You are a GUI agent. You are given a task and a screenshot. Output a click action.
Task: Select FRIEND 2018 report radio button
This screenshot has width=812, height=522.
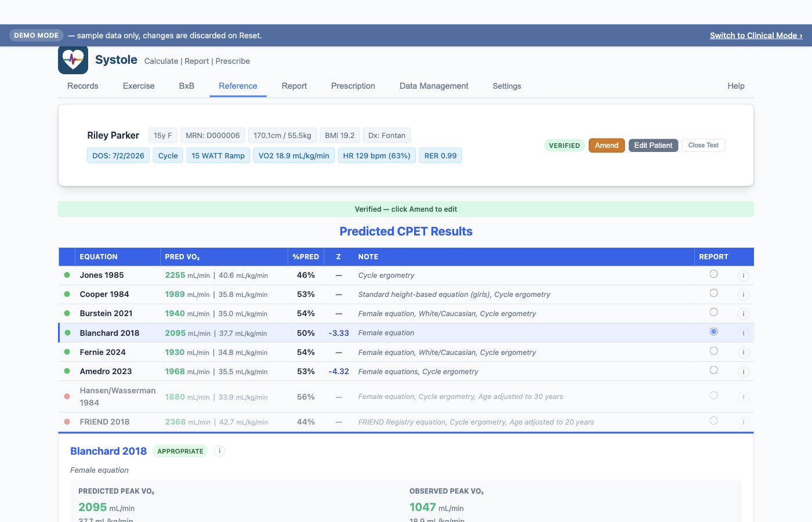click(x=714, y=420)
